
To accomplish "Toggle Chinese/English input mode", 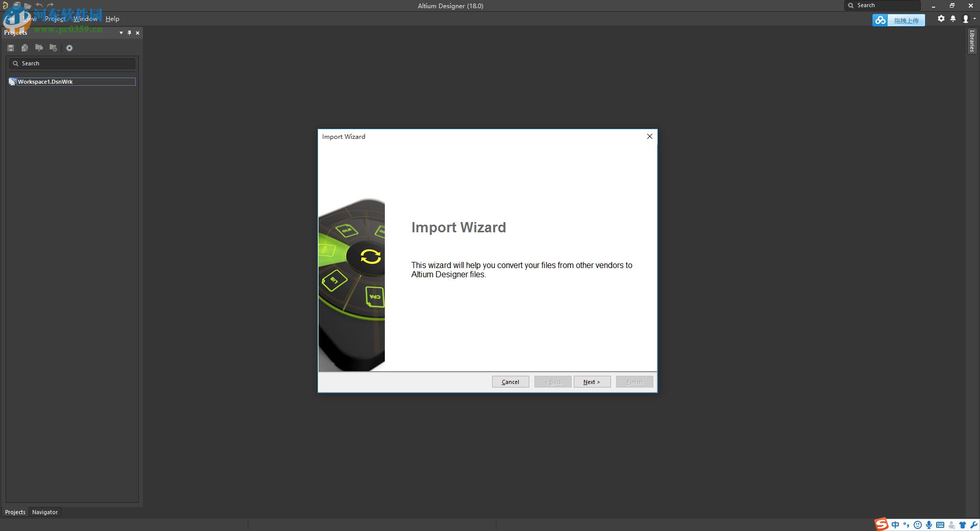I will point(895,525).
